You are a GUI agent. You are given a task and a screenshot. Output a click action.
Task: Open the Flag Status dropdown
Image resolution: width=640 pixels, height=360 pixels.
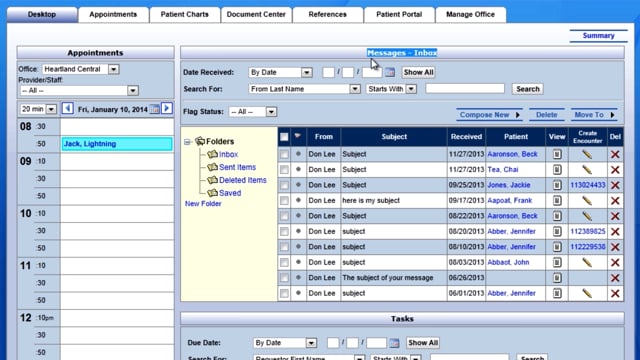(252, 112)
